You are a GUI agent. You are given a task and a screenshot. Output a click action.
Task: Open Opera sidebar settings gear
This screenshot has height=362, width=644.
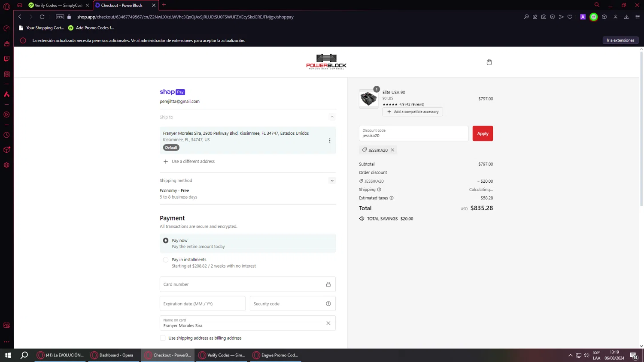pyautogui.click(x=6, y=165)
